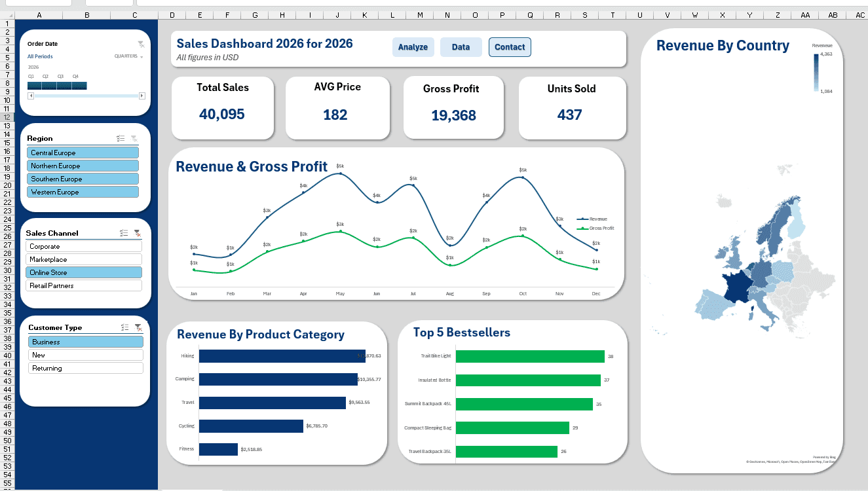Toggle the Central Europe region filter
Screen dimensions: 868x491
coord(83,153)
